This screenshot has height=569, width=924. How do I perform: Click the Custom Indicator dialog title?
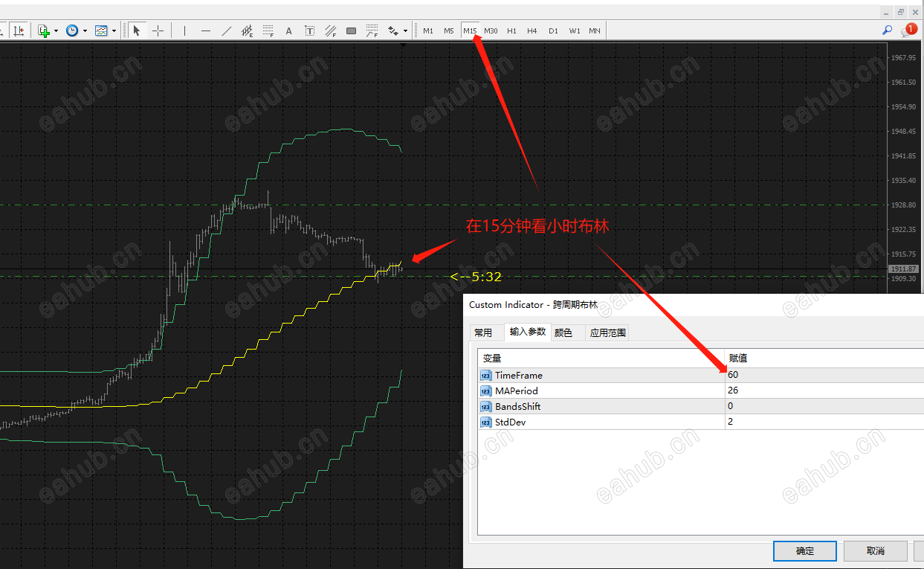533,305
